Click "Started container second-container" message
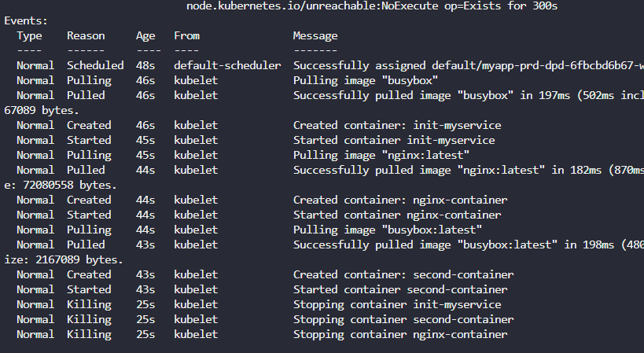 coord(400,289)
